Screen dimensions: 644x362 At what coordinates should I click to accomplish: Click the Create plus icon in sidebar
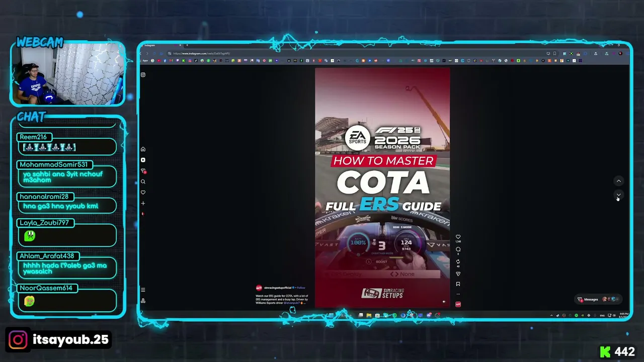coord(143,204)
